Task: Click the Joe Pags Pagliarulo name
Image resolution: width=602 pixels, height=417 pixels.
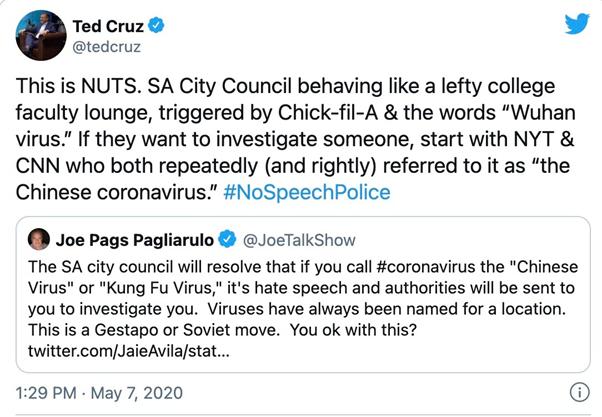Action: [144, 240]
